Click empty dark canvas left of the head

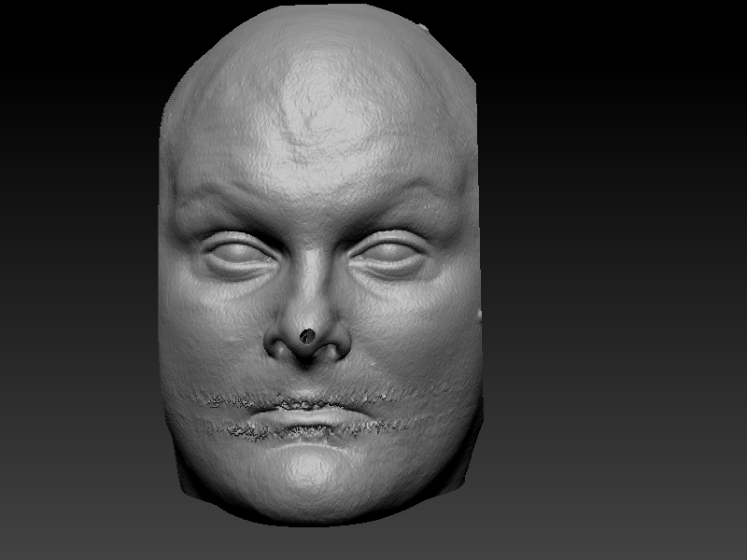(x=75, y=280)
